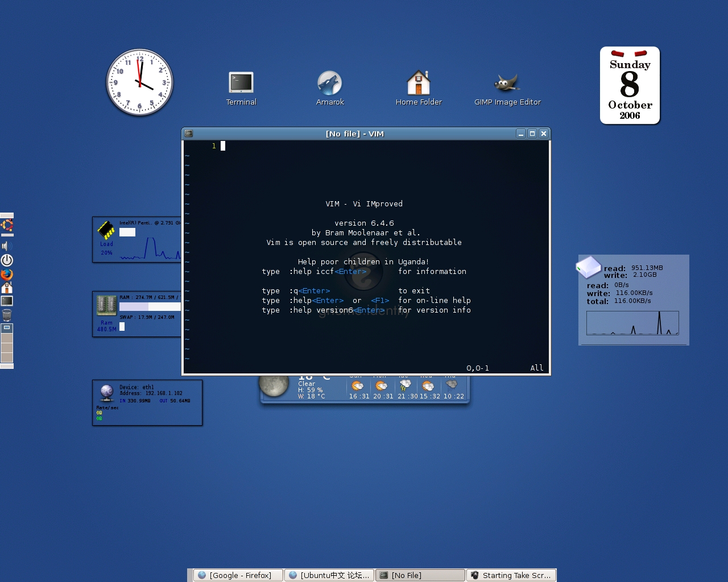
Task: Click line 1 cursor in VIM editor
Action: click(x=223, y=146)
